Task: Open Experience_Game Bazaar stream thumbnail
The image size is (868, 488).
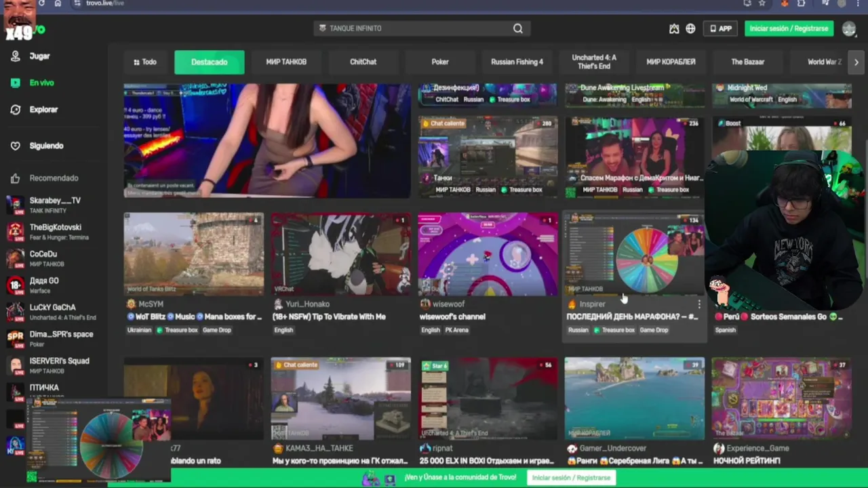Action: (x=781, y=399)
